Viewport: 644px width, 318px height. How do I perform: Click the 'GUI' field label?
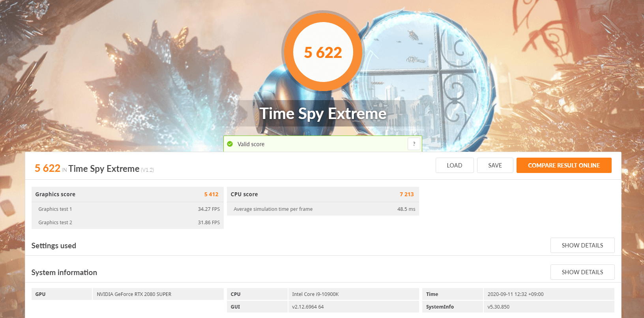click(x=235, y=307)
